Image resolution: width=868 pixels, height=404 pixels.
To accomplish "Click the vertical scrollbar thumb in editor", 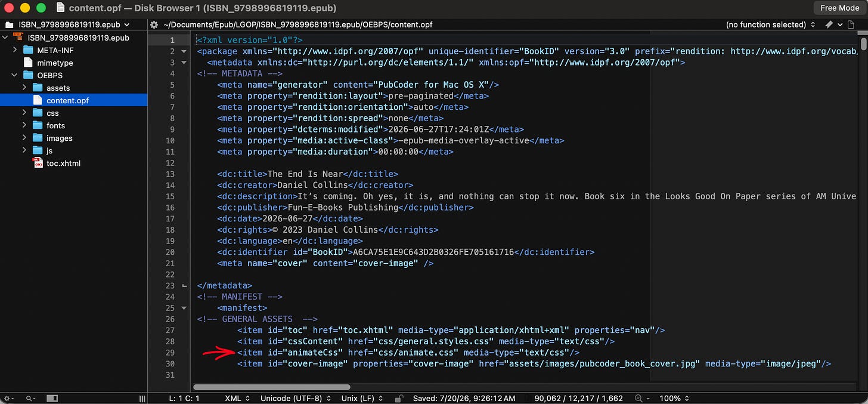I will point(864,45).
